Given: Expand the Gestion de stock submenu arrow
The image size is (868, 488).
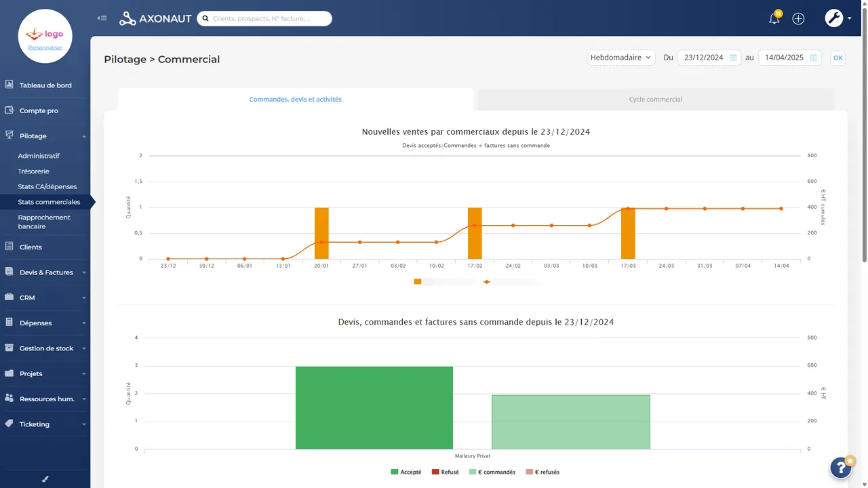Looking at the screenshot, I should click(x=84, y=348).
